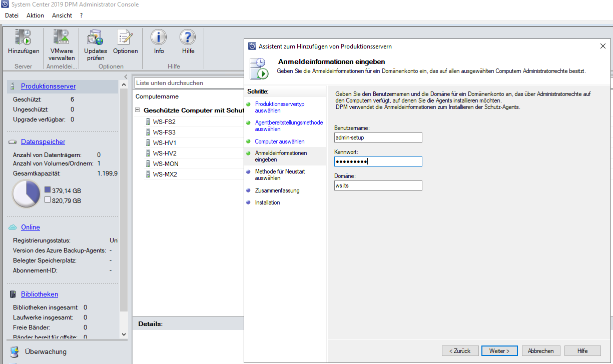The image size is (613, 364).
Task: Click the server icon next to WS-HV2
Action: (148, 153)
